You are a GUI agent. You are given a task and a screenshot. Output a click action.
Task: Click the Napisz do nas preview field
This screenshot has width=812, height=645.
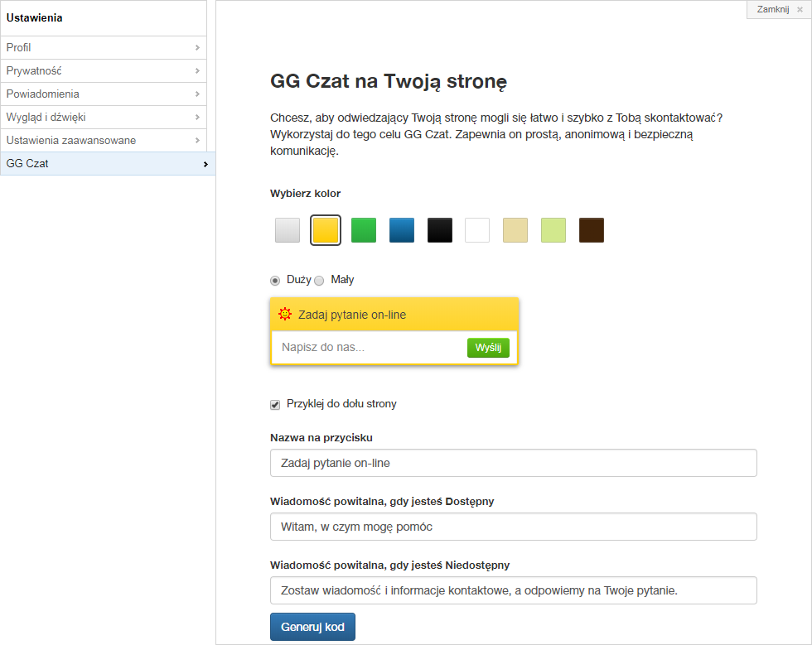(x=370, y=348)
